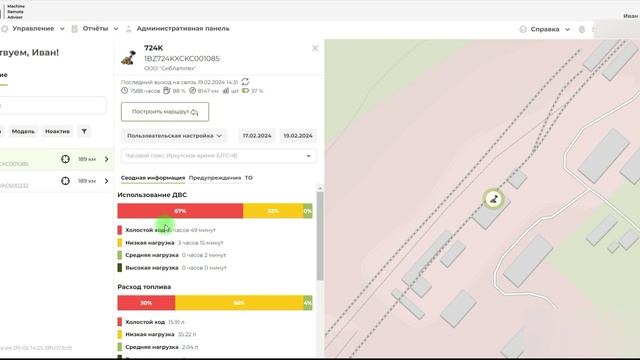The height and width of the screenshot is (360, 640).
Task: Click the refresh icon next to last connection time
Action: tap(245, 82)
